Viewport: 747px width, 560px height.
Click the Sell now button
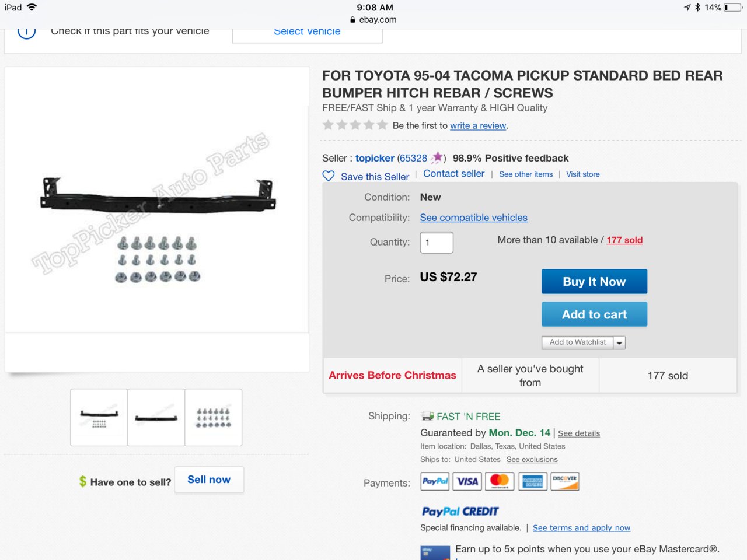(209, 480)
